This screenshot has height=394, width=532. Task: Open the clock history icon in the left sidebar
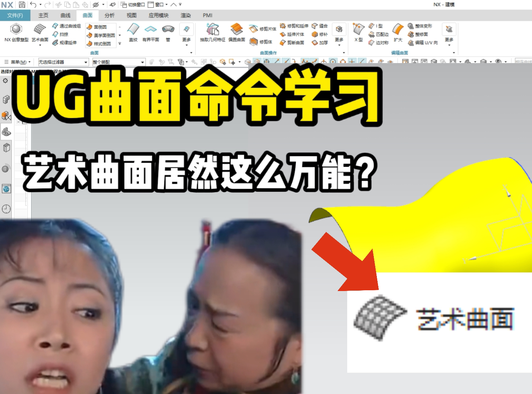6,209
